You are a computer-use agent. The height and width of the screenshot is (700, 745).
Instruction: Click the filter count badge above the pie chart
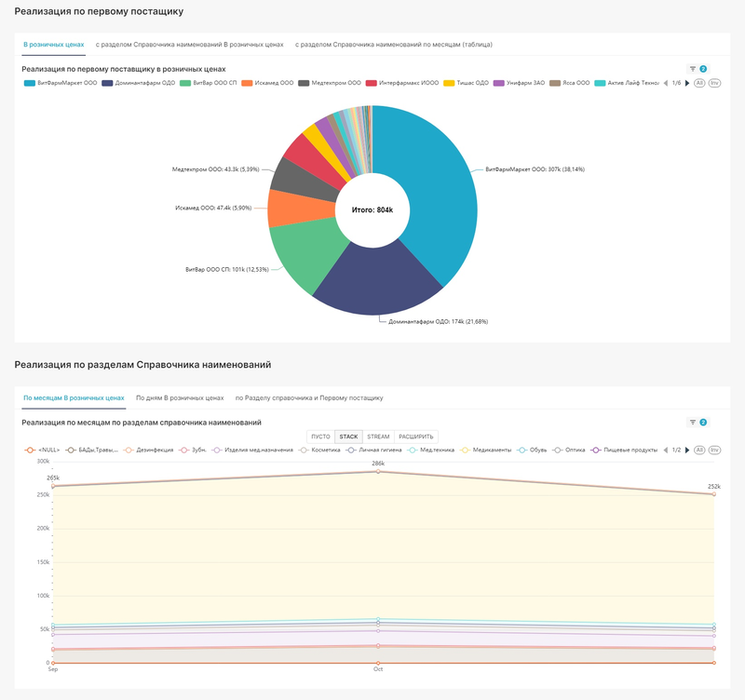coord(703,69)
